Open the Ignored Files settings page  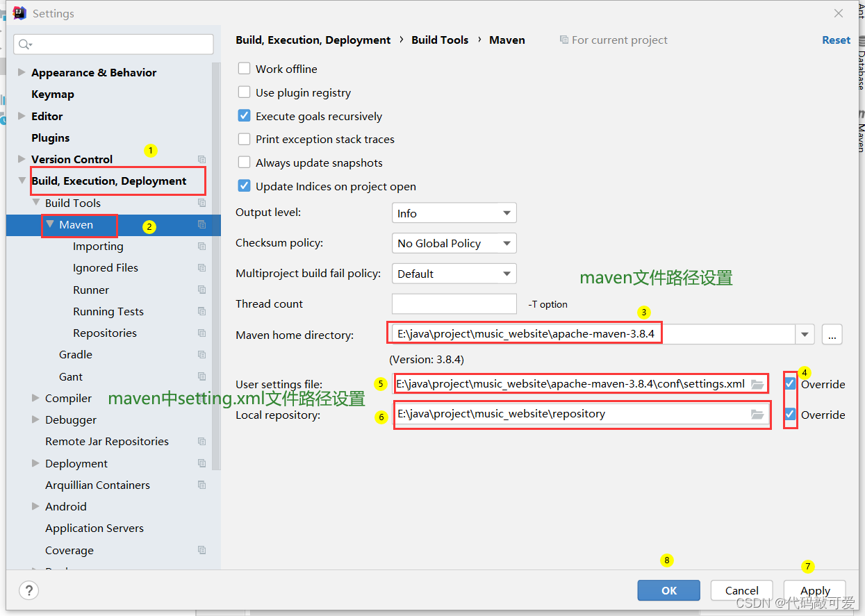pyautogui.click(x=106, y=268)
